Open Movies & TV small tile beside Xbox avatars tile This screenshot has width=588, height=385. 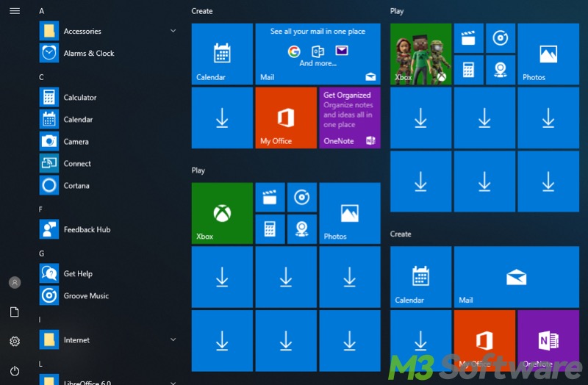(x=468, y=38)
